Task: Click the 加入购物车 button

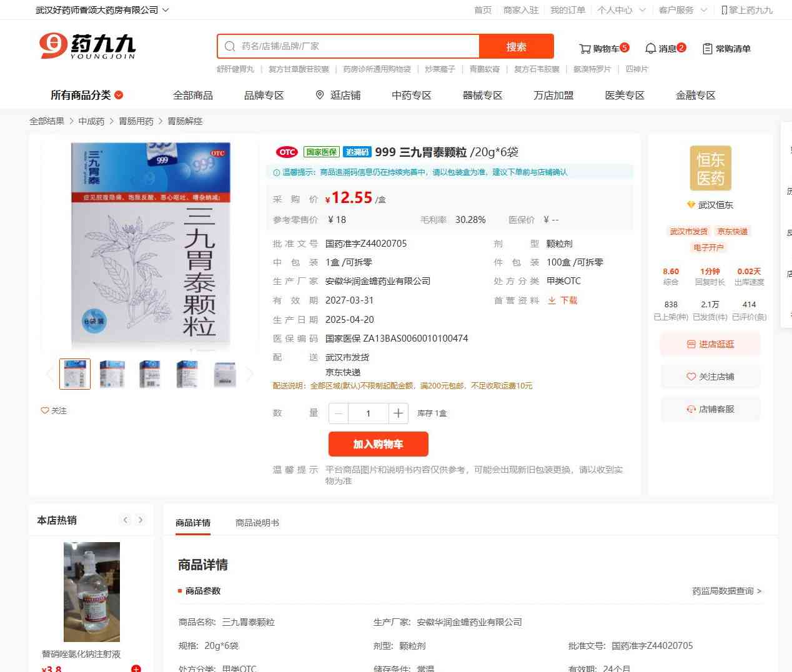Action: click(379, 444)
